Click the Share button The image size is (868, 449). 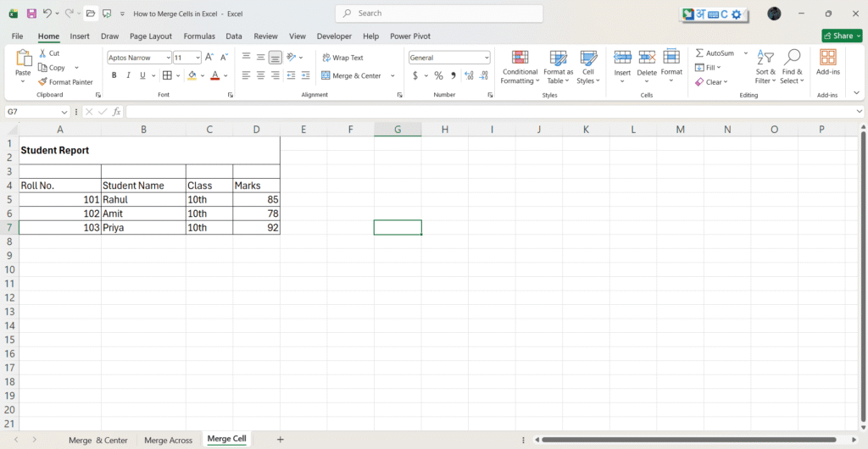[842, 36]
